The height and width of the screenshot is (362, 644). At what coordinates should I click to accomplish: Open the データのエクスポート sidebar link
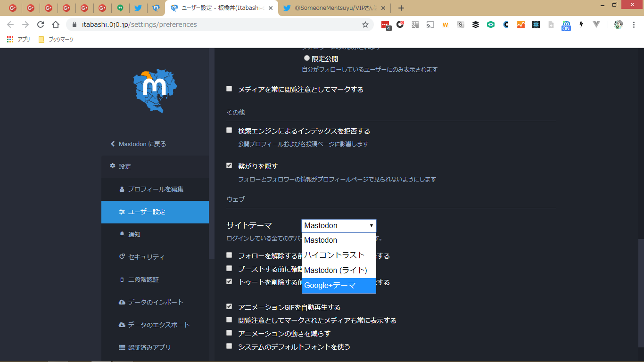[x=158, y=325]
